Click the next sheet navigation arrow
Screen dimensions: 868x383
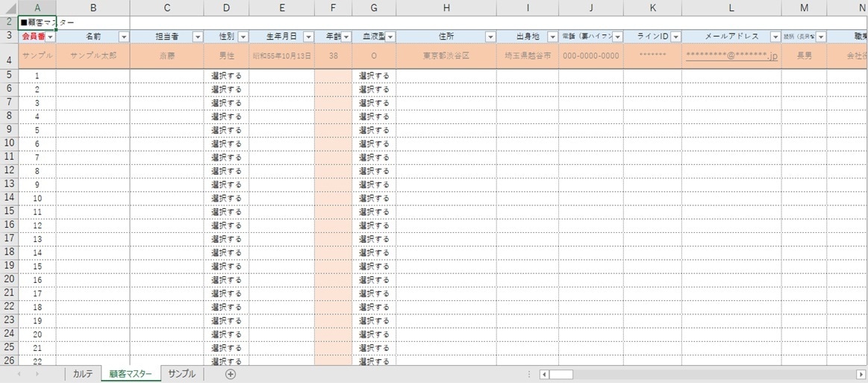coord(37,374)
